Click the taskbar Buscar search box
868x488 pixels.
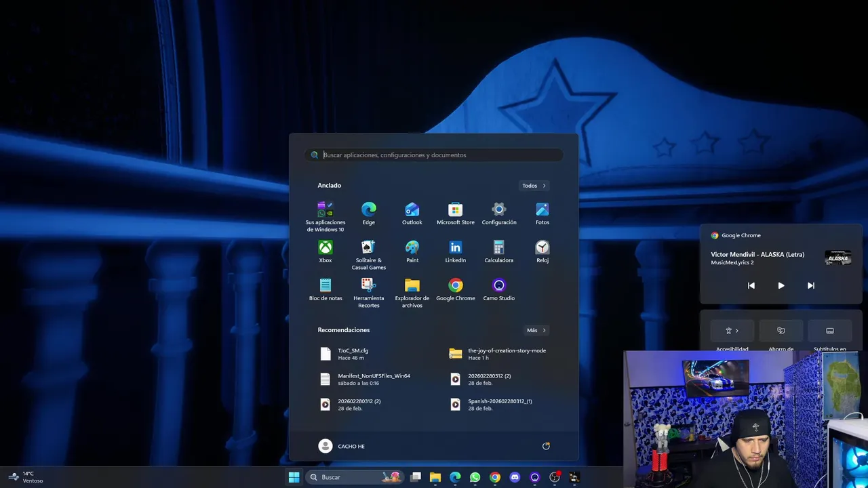pyautogui.click(x=355, y=477)
